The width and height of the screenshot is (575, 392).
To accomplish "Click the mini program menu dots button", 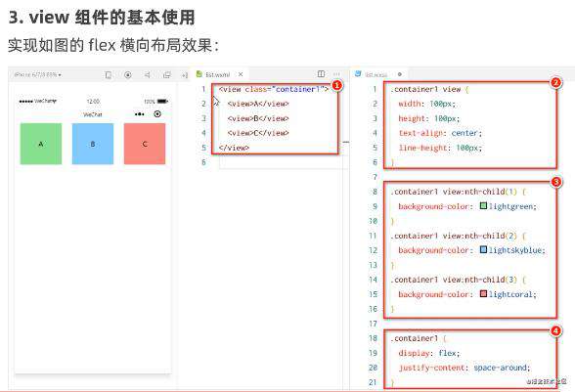I will 139,114.
